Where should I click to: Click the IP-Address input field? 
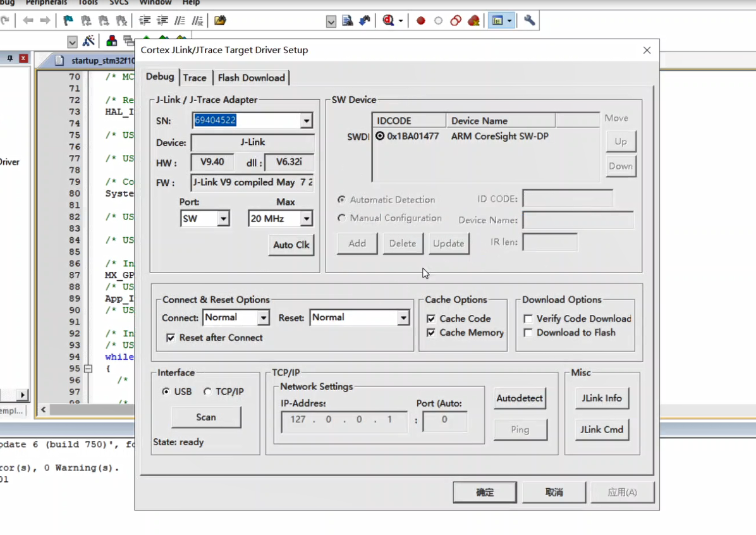coord(344,422)
